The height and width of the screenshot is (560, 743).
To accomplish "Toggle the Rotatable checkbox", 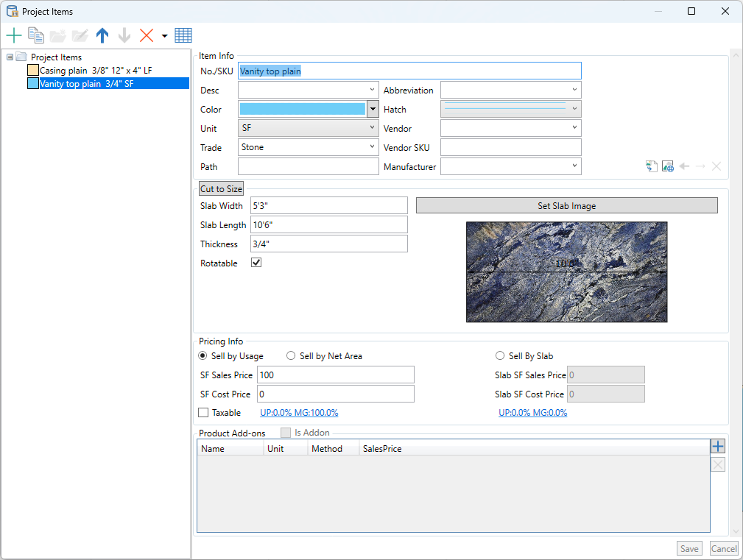I will click(256, 263).
